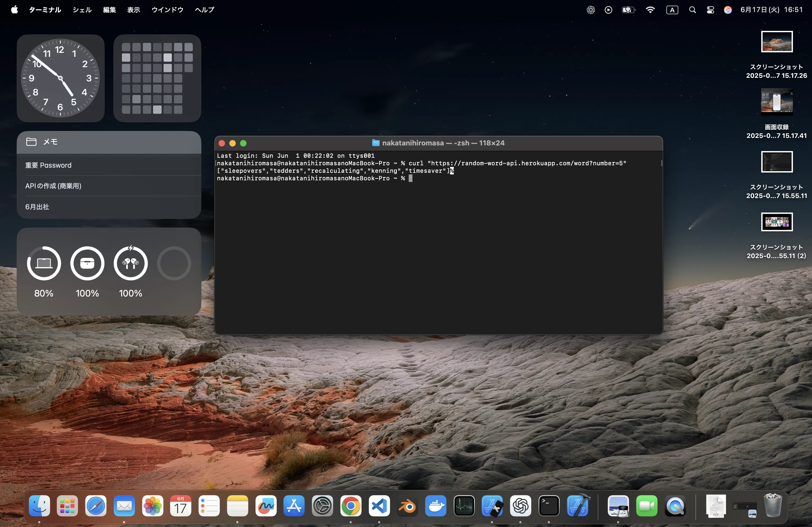Open the Freeform app in Dock

click(x=266, y=506)
